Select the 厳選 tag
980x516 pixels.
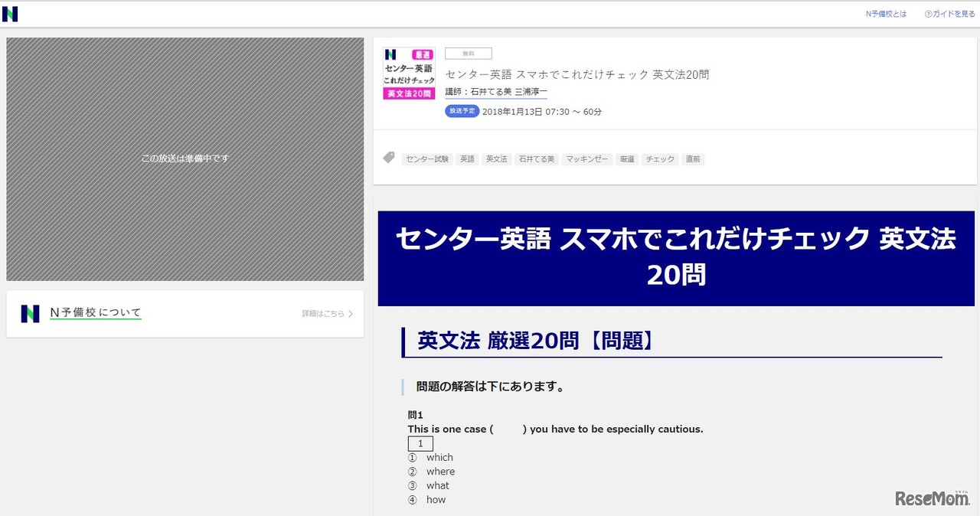click(627, 159)
